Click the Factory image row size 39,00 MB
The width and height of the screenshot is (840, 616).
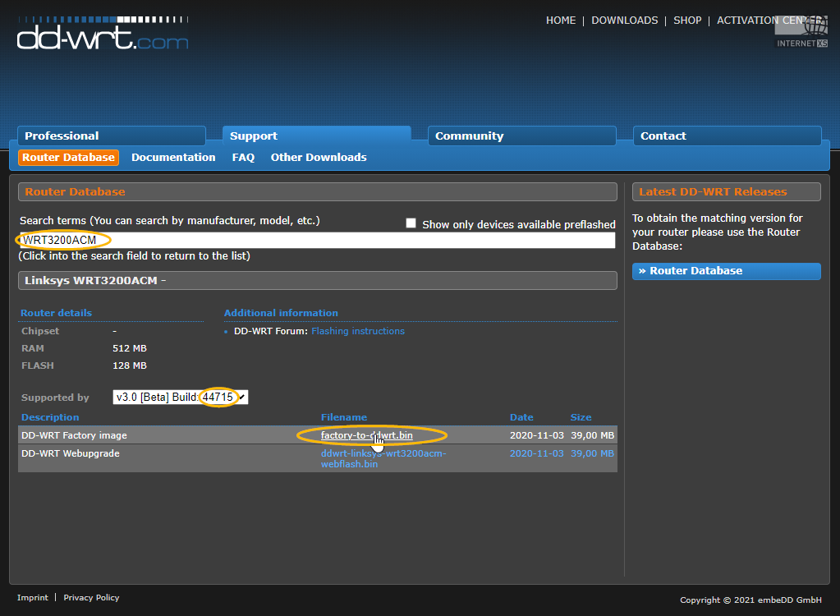[x=593, y=435]
